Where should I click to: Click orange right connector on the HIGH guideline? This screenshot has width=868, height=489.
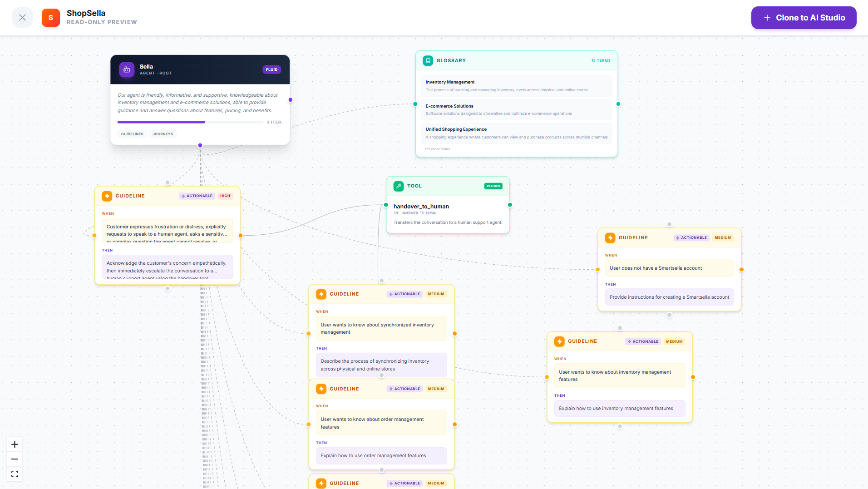(241, 235)
